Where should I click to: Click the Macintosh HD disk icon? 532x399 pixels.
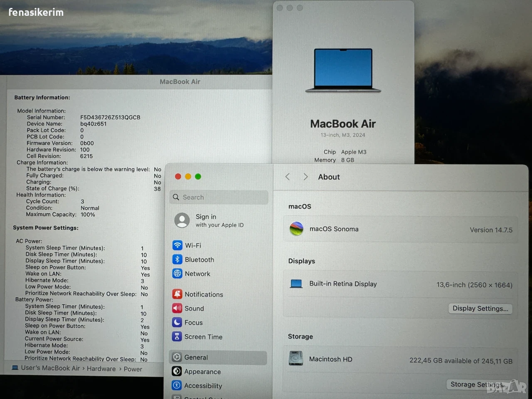(296, 359)
